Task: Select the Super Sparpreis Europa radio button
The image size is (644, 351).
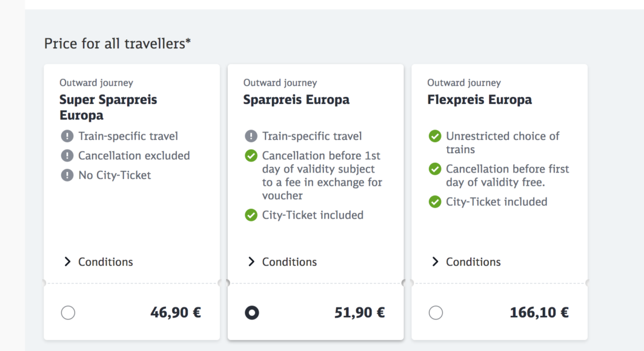Action: (68, 312)
